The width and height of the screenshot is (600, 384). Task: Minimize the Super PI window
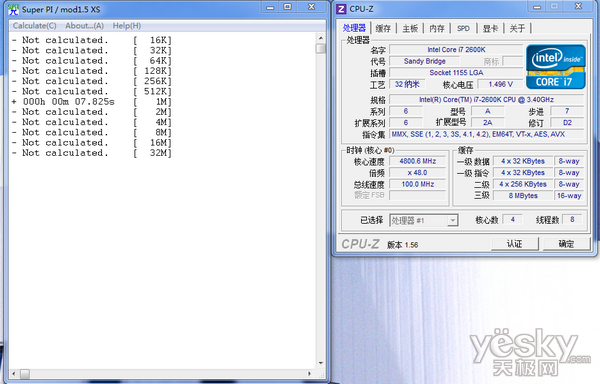tap(270, 7)
